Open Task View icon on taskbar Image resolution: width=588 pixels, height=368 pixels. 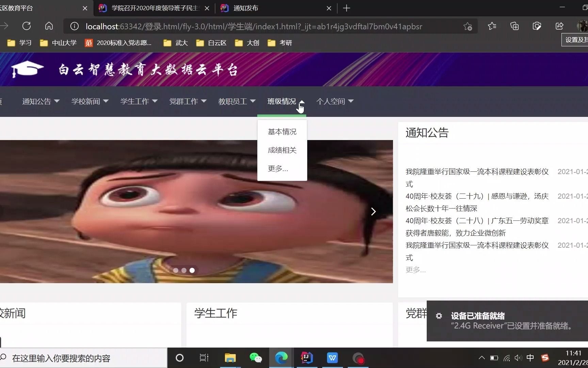[204, 358]
